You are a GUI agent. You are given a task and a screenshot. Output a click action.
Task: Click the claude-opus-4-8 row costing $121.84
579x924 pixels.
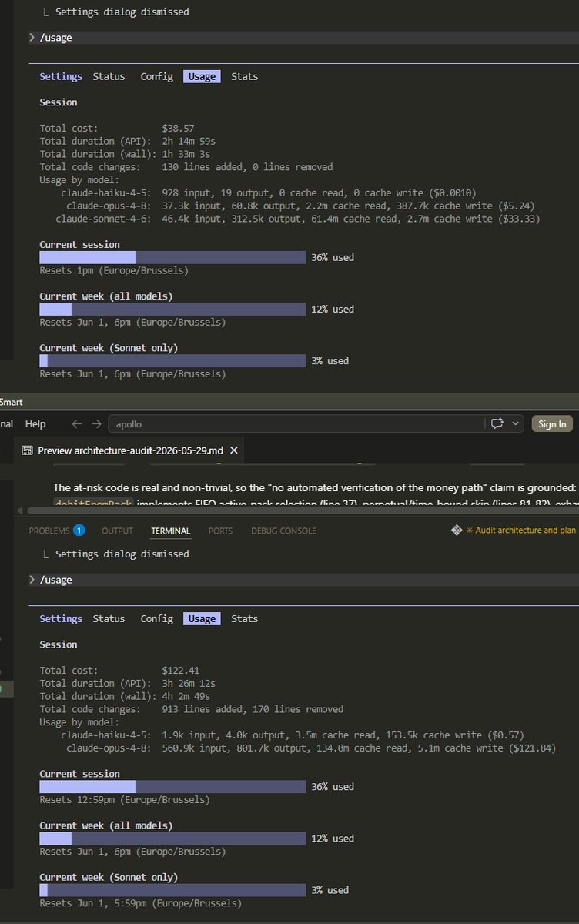(311, 748)
